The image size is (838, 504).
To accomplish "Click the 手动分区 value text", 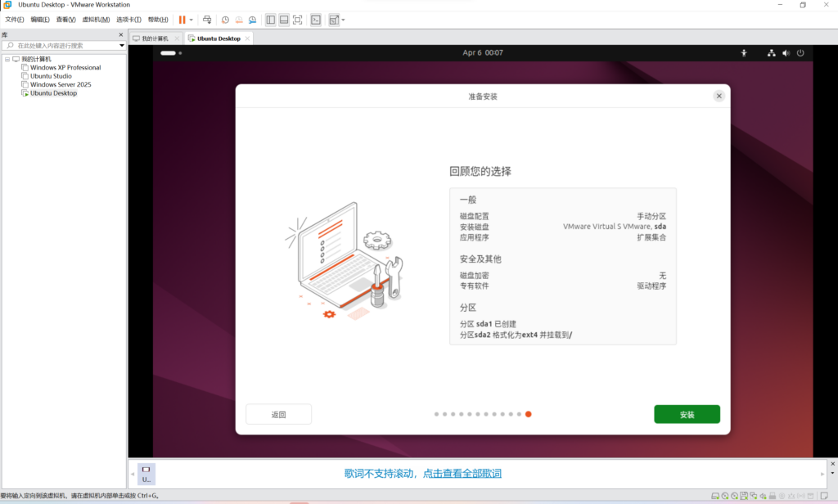I will (x=651, y=216).
